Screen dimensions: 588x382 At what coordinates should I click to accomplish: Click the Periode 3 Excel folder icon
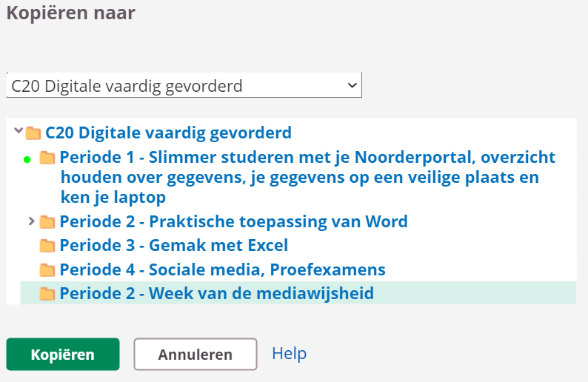pyautogui.click(x=47, y=246)
